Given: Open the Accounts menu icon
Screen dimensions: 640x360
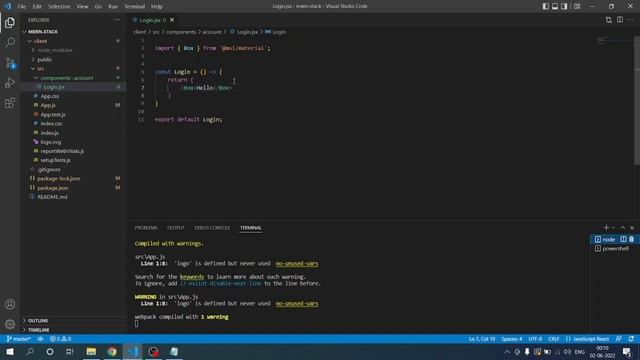Looking at the screenshot, I should coord(10,304).
